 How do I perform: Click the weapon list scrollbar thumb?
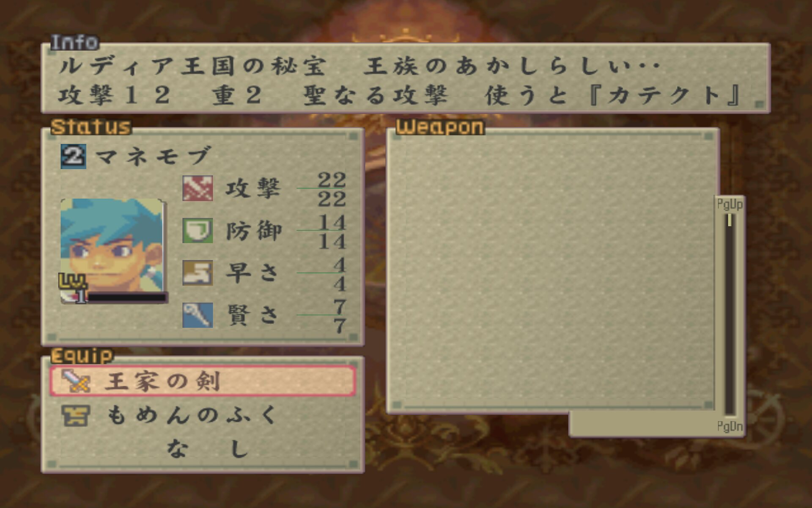[x=730, y=220]
